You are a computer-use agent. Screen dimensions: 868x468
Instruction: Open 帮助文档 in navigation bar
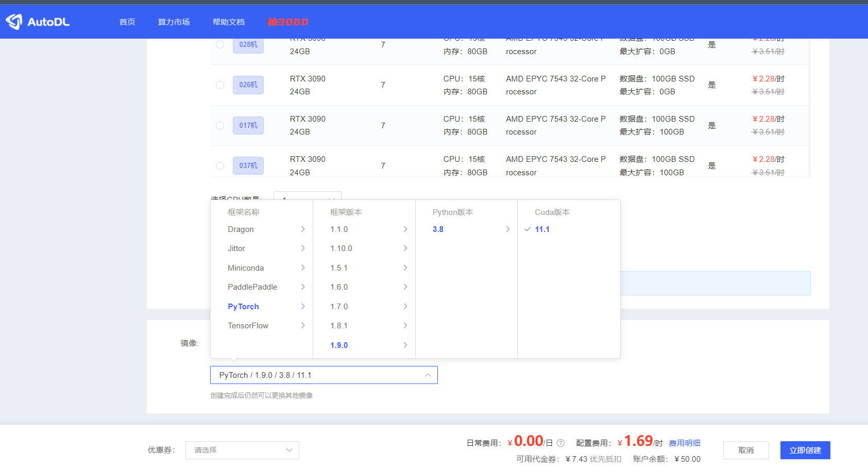(229, 22)
